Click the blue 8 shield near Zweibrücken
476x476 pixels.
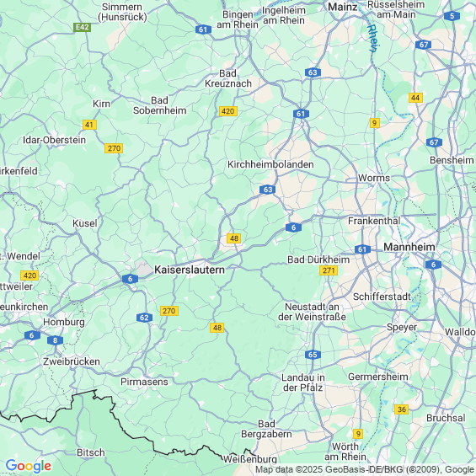[55, 340]
